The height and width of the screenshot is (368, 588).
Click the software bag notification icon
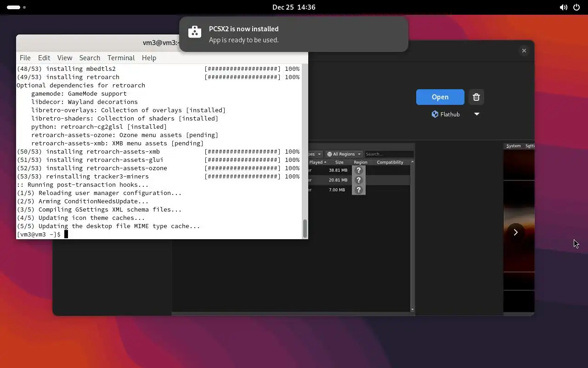click(195, 32)
